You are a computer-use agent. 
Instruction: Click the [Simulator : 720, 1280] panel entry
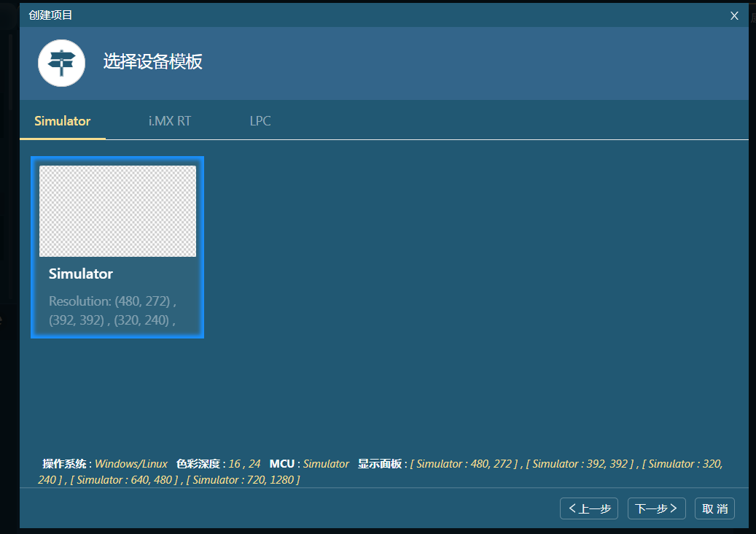(x=243, y=480)
